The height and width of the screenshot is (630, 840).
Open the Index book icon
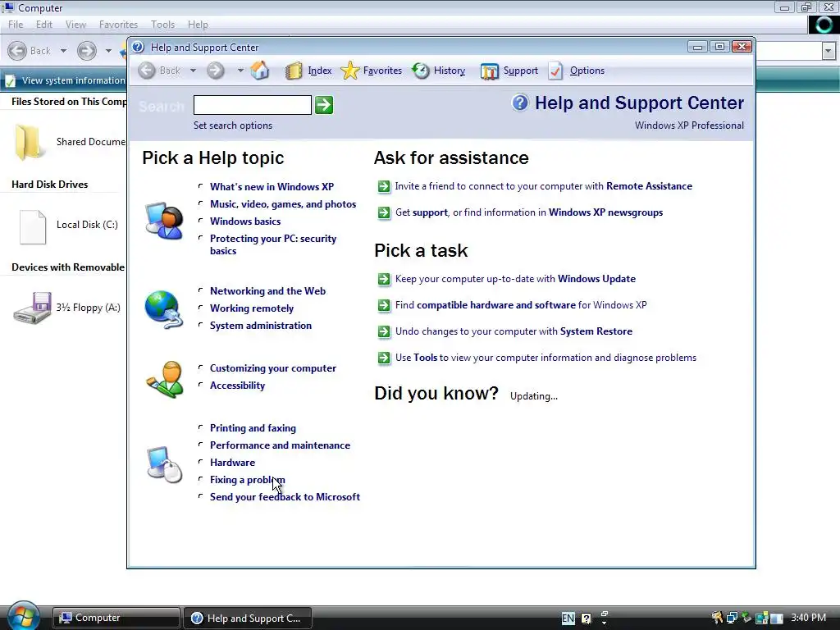click(x=294, y=71)
